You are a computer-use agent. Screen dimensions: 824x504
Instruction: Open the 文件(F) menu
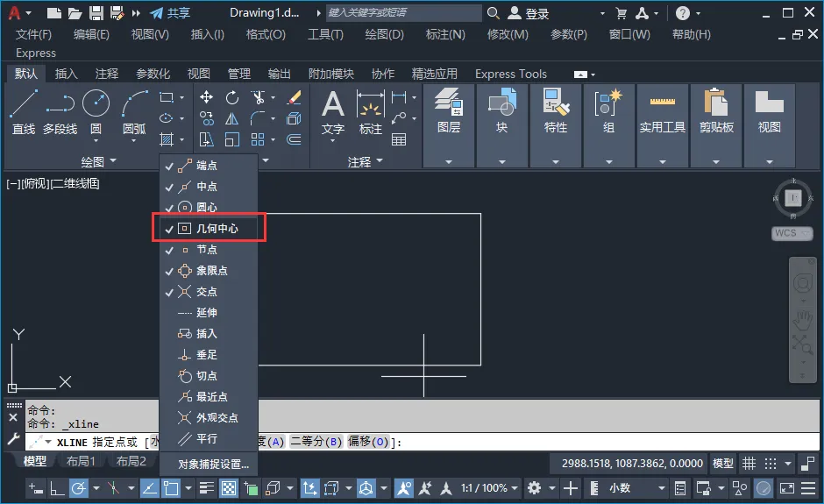point(33,34)
